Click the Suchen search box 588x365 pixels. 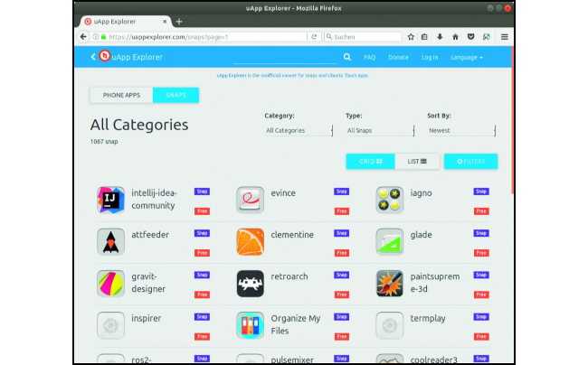pyautogui.click(x=363, y=37)
